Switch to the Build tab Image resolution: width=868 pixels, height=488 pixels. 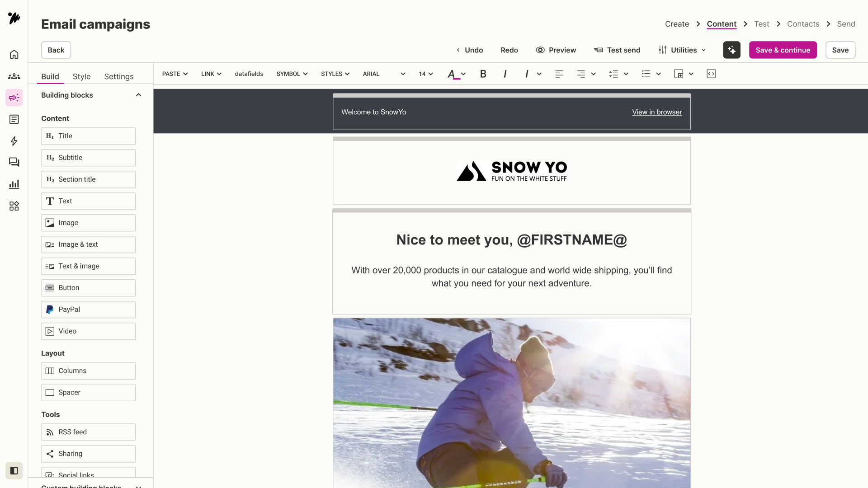(x=50, y=77)
